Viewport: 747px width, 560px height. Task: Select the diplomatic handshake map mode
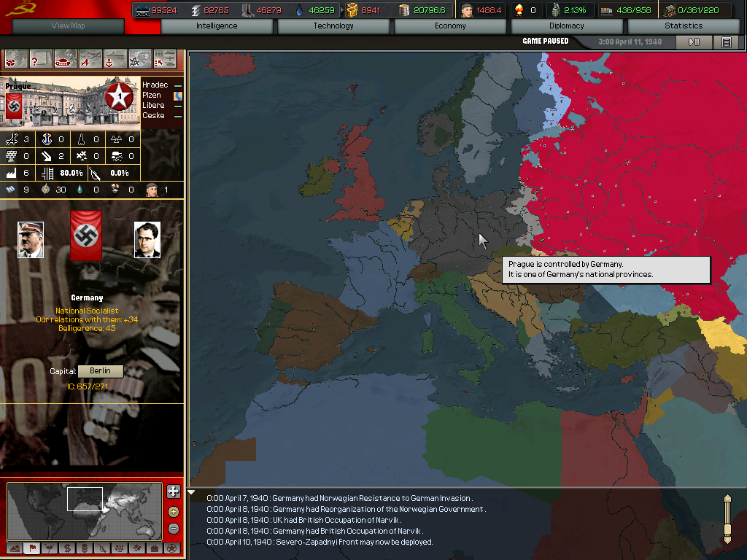[137, 548]
